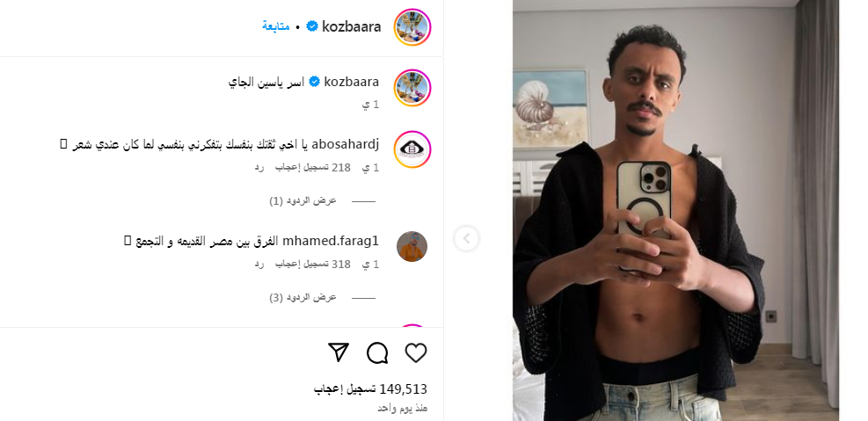The image size is (868, 421).
Task: Expand replies عرض الردود (3)
Action: (x=303, y=298)
